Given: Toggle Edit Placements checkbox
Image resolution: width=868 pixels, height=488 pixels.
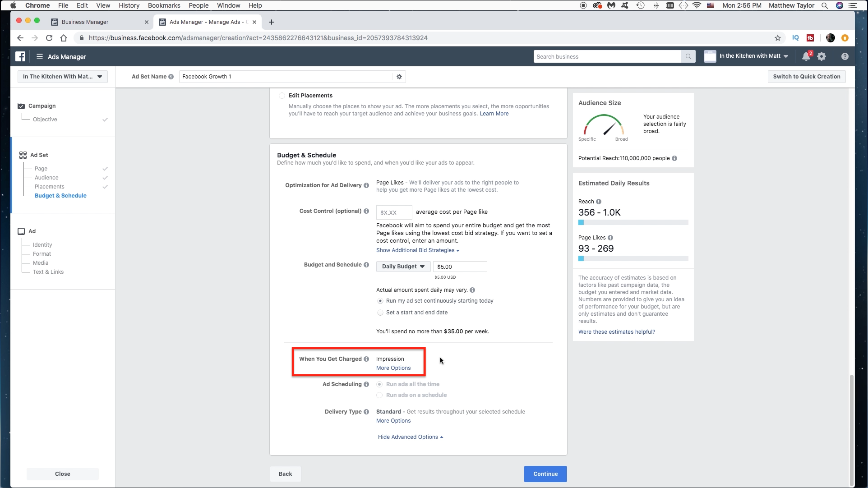Looking at the screenshot, I should tap(282, 95).
